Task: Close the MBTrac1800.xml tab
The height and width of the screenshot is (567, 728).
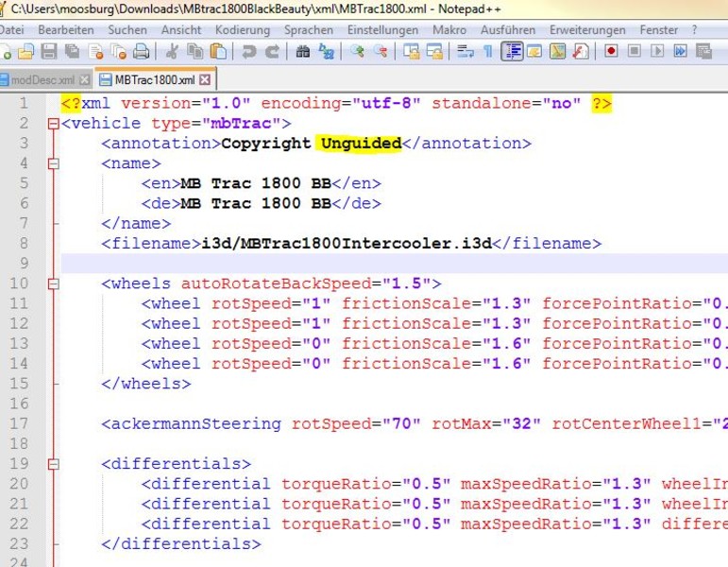Action: 205,79
